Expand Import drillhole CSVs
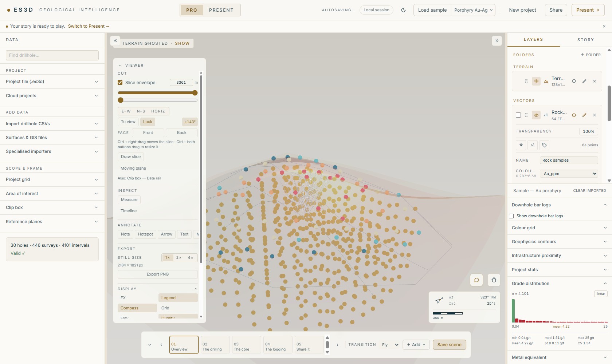Image resolution: width=612 pixels, height=364 pixels. (x=52, y=124)
